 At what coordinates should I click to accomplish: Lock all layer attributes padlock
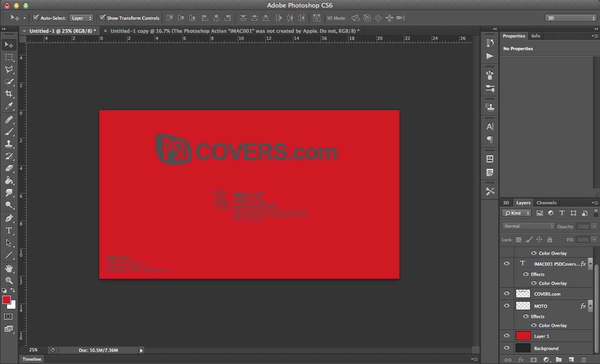coord(550,239)
